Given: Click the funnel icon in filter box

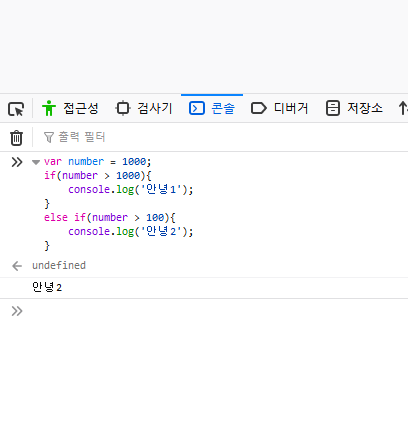Looking at the screenshot, I should tap(49, 137).
